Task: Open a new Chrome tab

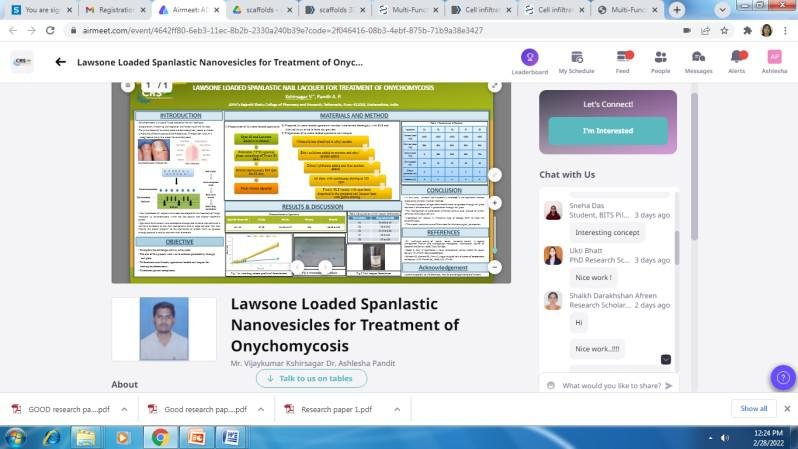Action: [x=676, y=10]
